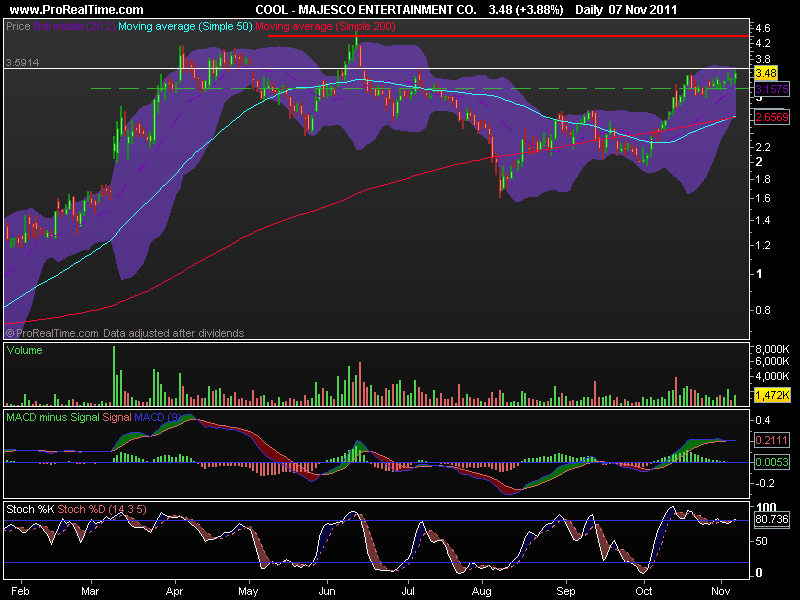Screen dimensions: 800x600
Task: Click the Feb label on the time axis
Action: click(x=20, y=591)
